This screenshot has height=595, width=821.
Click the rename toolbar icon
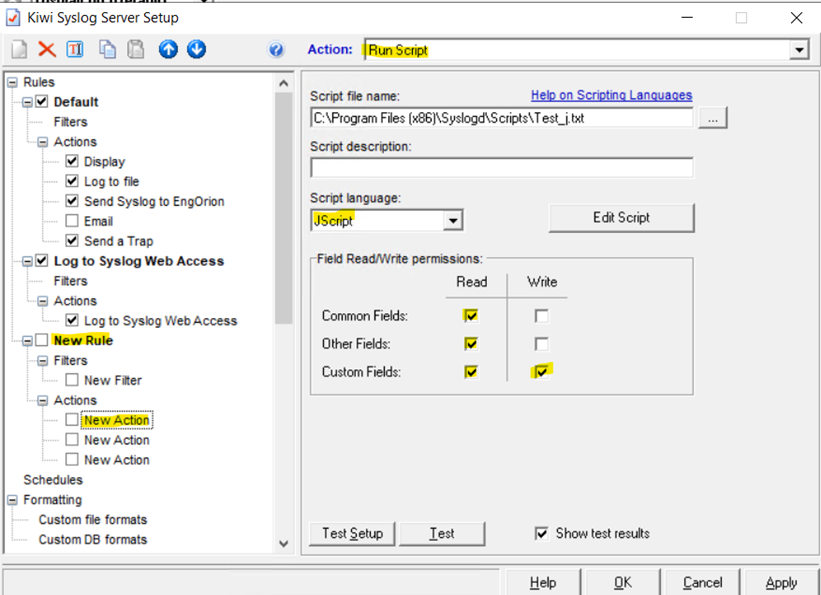pos(75,49)
